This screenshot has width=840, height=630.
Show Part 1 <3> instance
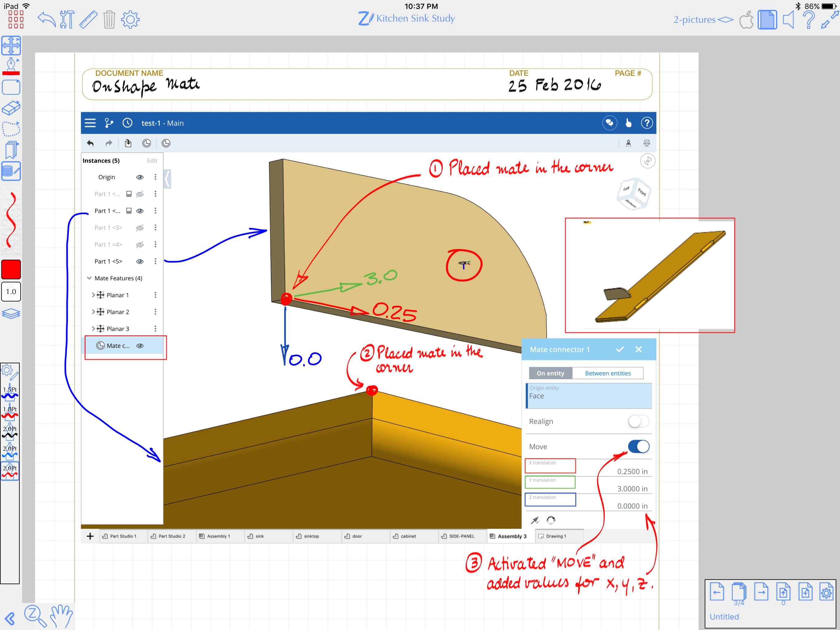pos(140,228)
